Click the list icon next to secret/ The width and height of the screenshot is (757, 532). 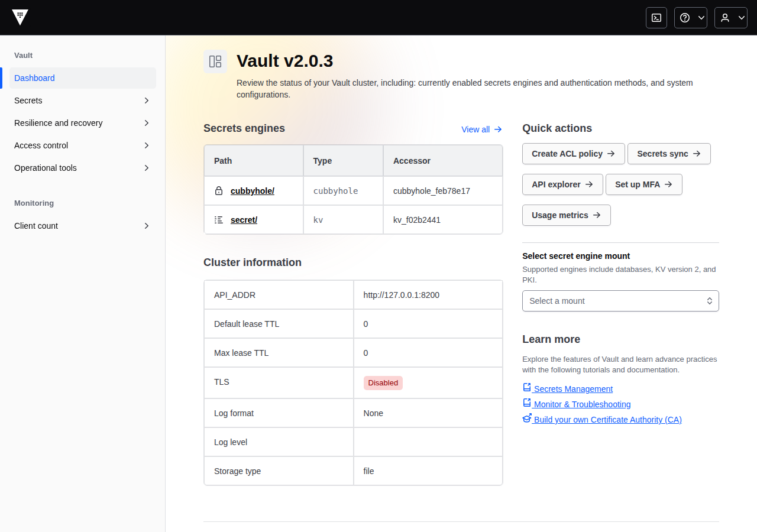(219, 220)
